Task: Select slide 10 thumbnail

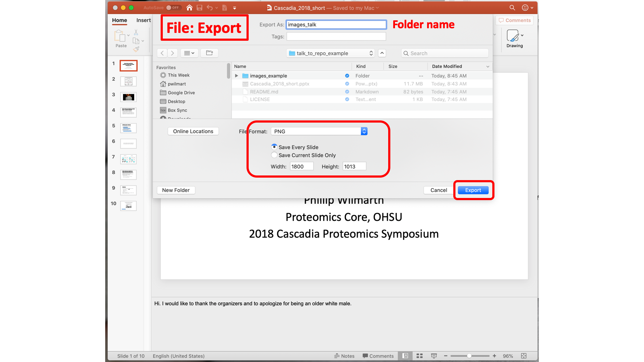Action: 128,206
